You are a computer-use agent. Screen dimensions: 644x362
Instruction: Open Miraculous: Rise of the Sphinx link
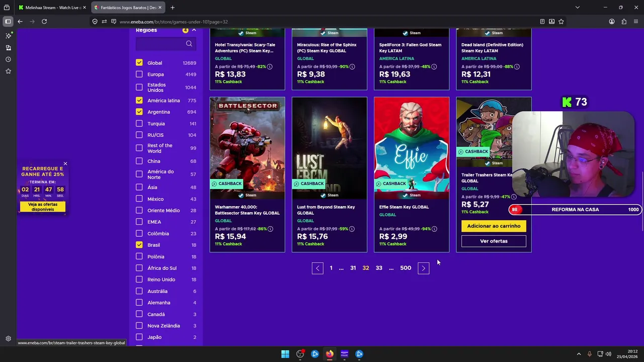(327, 48)
